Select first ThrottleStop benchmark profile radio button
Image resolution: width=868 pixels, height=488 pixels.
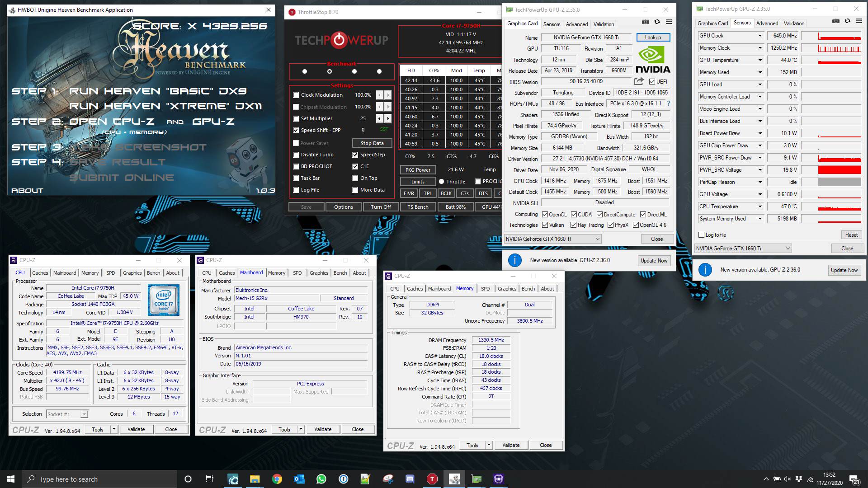(x=305, y=71)
